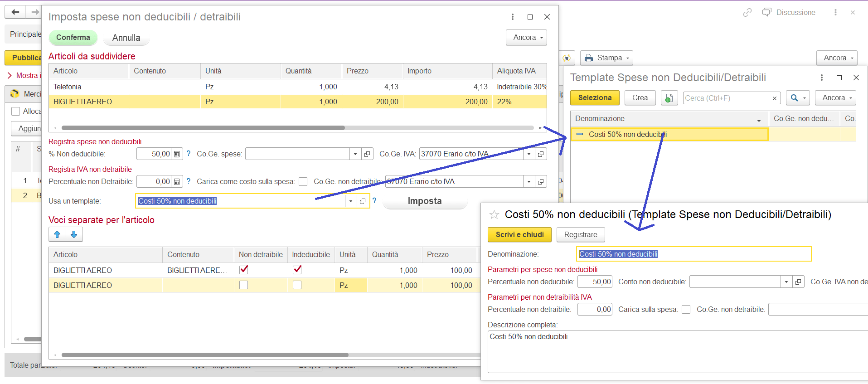Open the three-dot menu of the Imposta spese dialog

513,17
